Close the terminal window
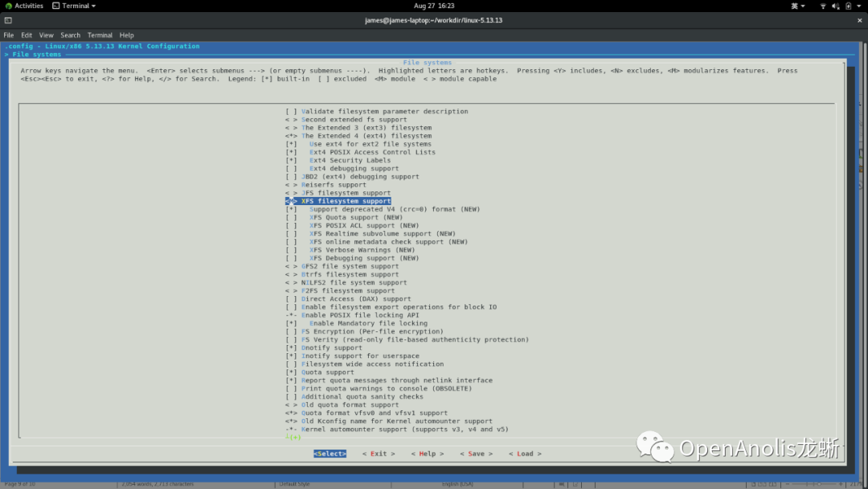Screen dimensions: 868x489 pos(860,20)
